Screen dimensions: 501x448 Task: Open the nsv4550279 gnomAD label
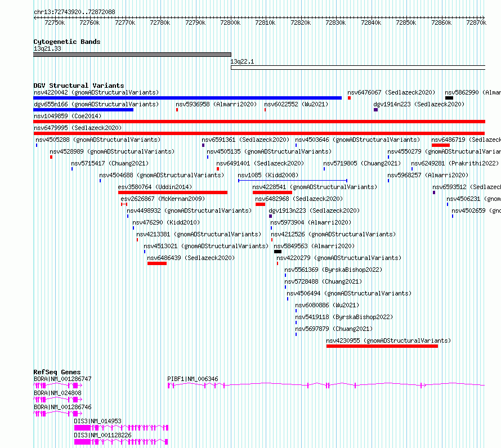coord(444,151)
